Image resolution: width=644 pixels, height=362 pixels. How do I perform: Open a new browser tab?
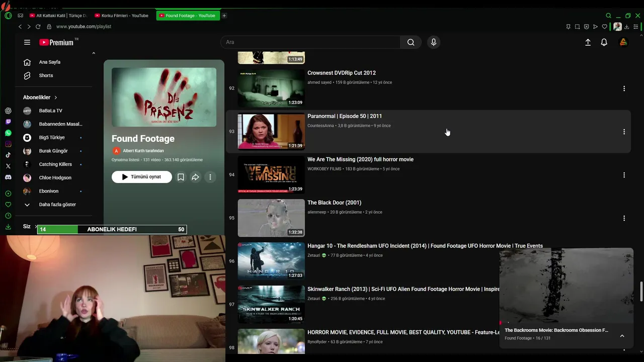[224, 16]
